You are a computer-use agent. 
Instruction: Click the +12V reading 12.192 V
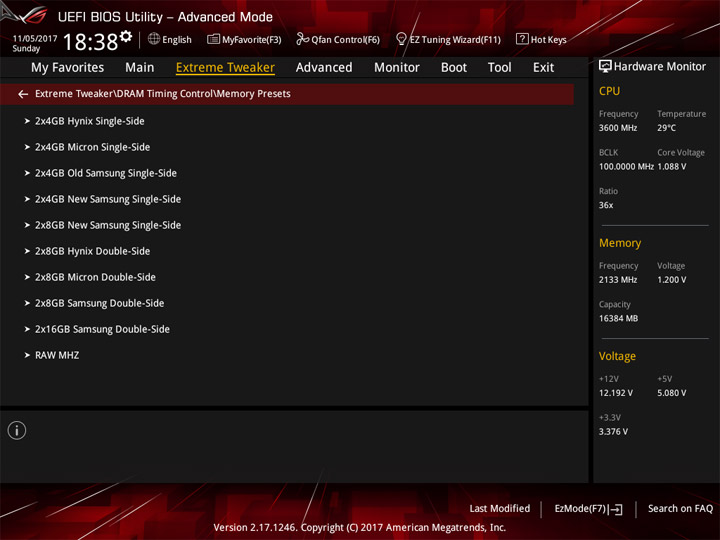click(x=616, y=394)
